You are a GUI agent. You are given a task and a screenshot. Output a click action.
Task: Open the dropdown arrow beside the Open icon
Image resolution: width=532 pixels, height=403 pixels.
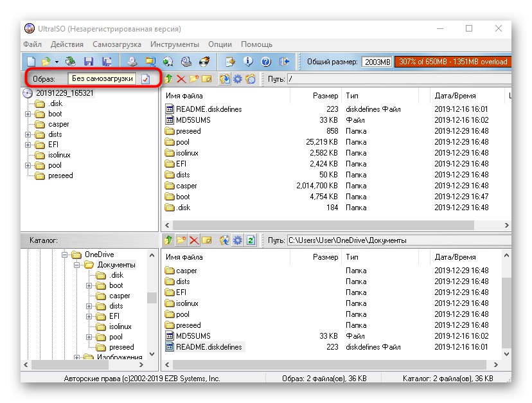(57, 62)
